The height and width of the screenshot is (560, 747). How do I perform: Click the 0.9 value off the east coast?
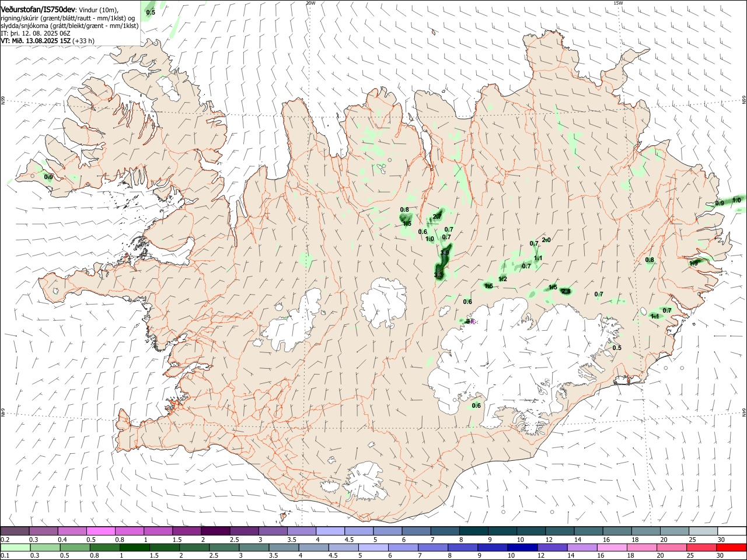click(720, 203)
